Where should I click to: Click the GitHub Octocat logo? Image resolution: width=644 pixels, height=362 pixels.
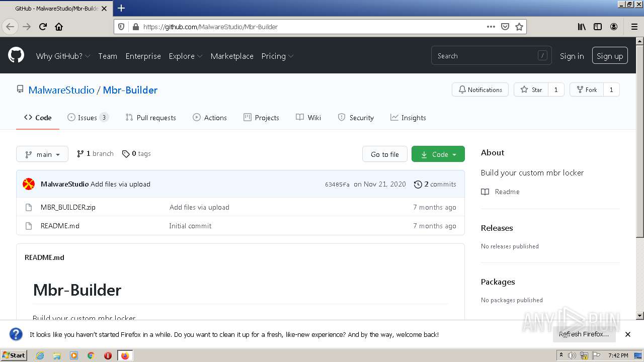[16, 55]
